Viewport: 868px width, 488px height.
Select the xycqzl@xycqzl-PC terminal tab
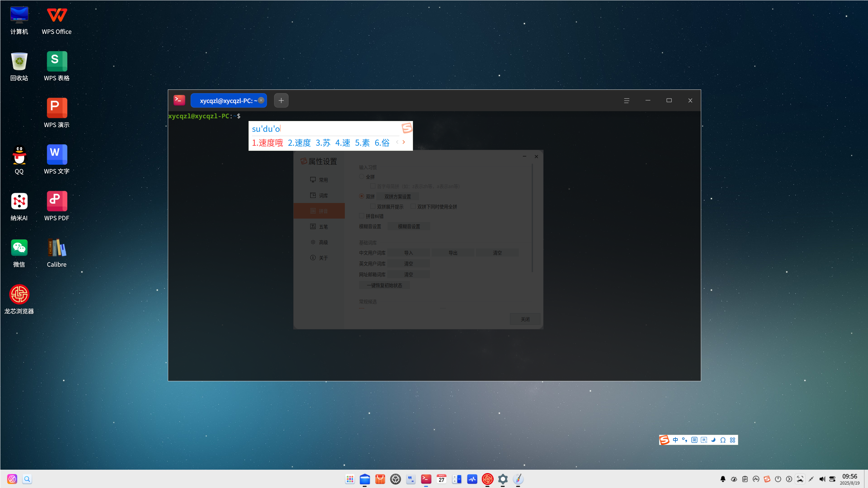click(x=228, y=101)
